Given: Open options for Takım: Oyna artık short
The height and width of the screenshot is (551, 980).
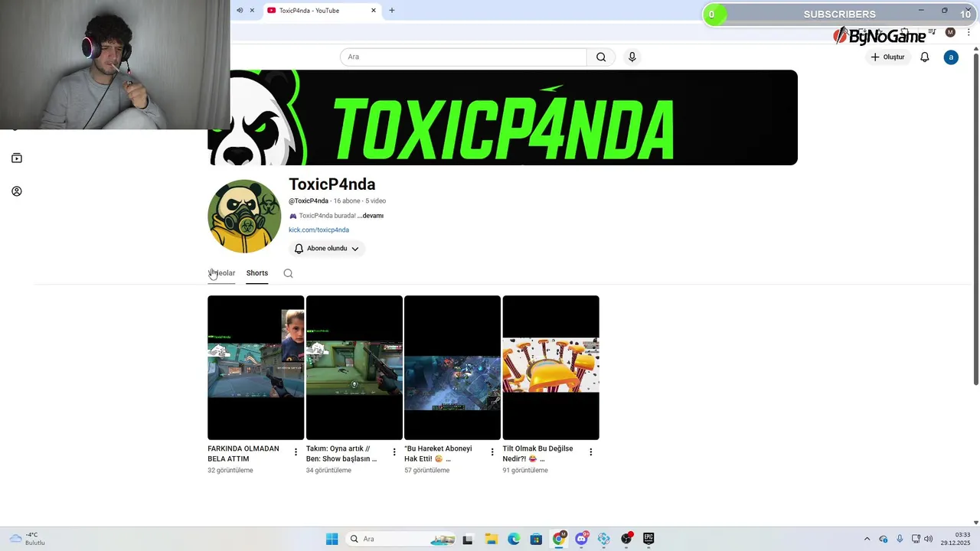Looking at the screenshot, I should [394, 452].
